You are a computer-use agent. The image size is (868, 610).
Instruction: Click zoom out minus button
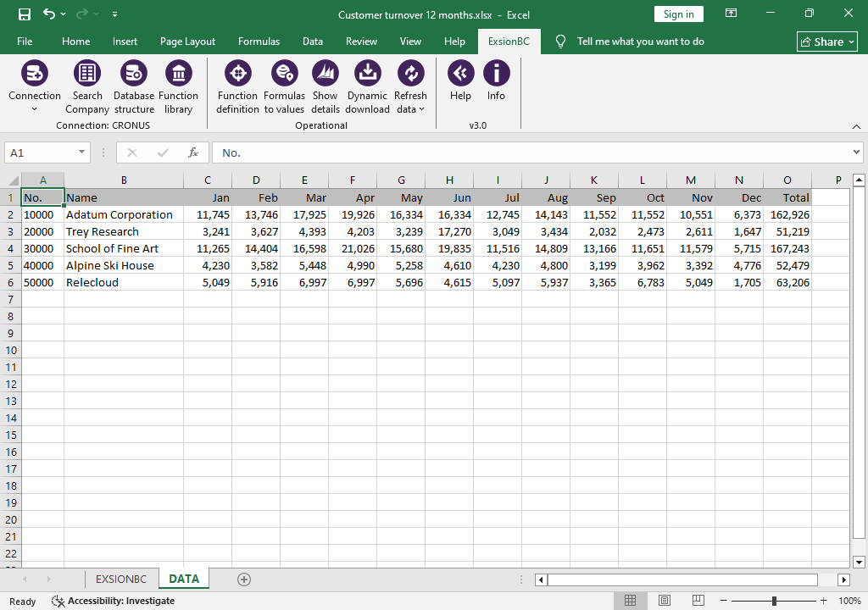tap(724, 601)
